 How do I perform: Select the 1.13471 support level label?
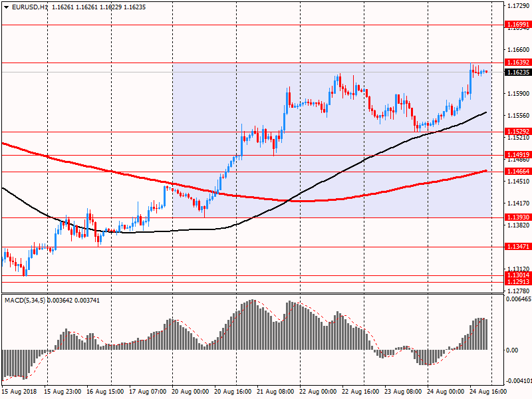tap(518, 246)
